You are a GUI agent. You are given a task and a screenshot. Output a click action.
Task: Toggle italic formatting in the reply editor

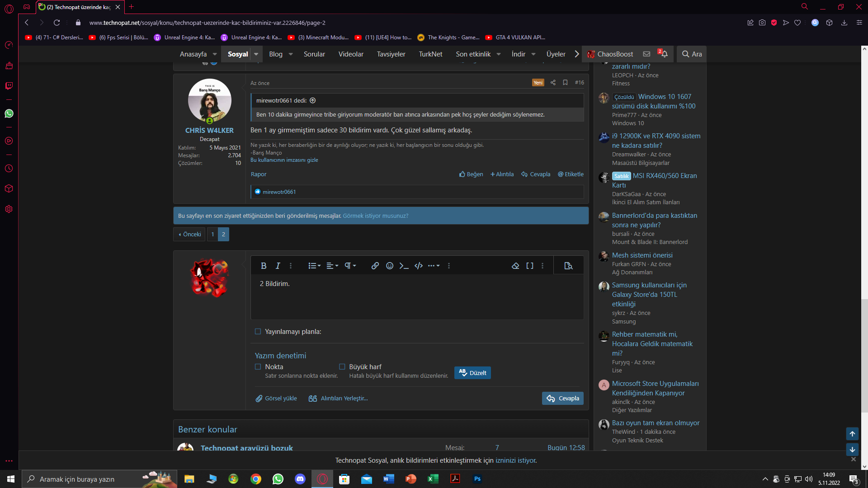(278, 266)
